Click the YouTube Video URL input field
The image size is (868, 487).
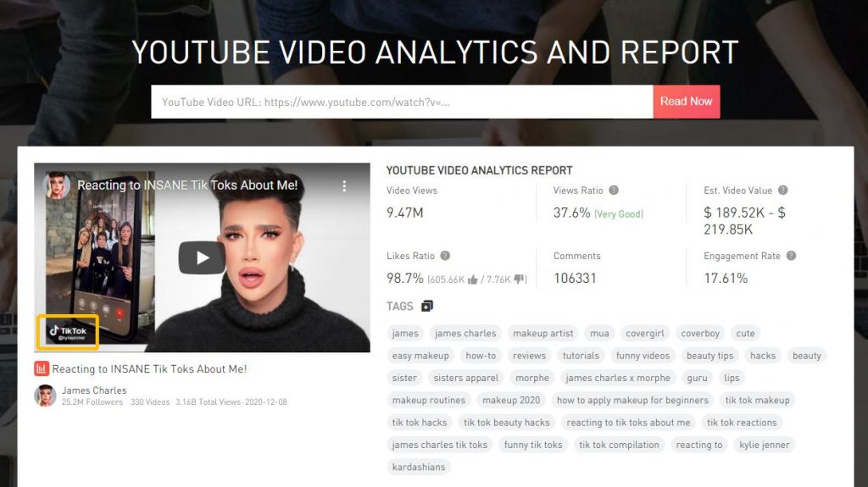coord(402,102)
